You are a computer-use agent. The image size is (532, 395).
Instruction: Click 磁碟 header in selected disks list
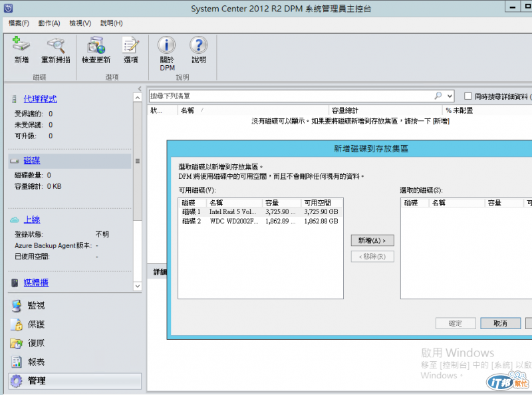point(415,203)
